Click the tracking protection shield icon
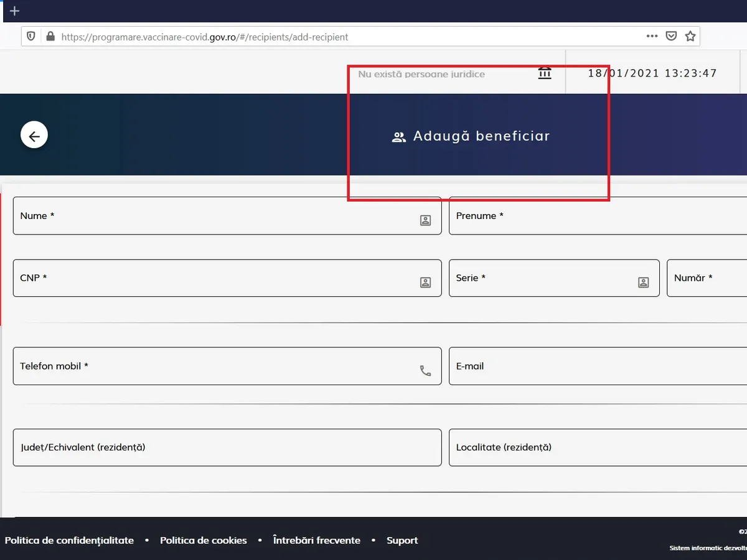Viewport: 747px width, 560px height. point(31,37)
